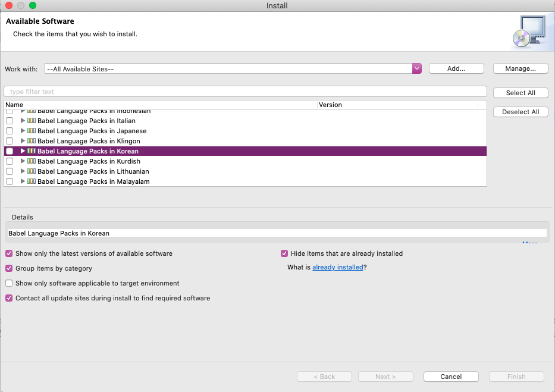Focus the type filter text field
The height and width of the screenshot is (392, 555).
click(x=245, y=92)
